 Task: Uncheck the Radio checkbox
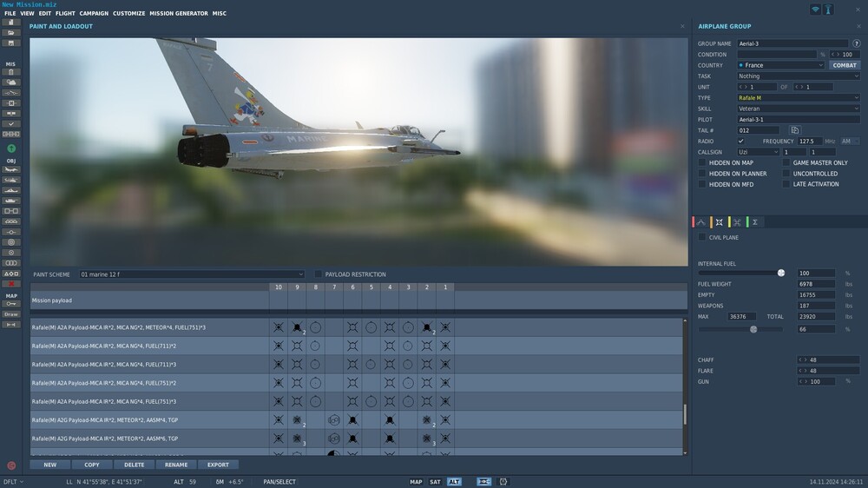tap(740, 142)
